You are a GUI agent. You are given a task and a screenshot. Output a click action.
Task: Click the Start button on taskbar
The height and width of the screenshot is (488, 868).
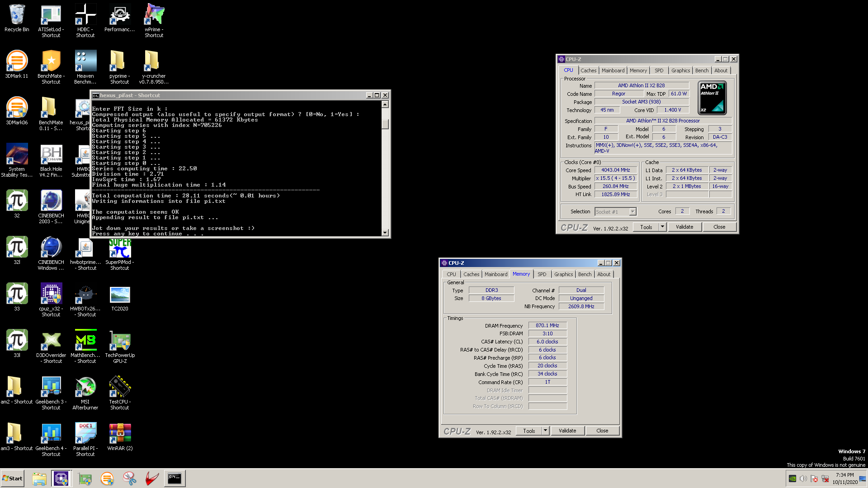click(x=12, y=478)
